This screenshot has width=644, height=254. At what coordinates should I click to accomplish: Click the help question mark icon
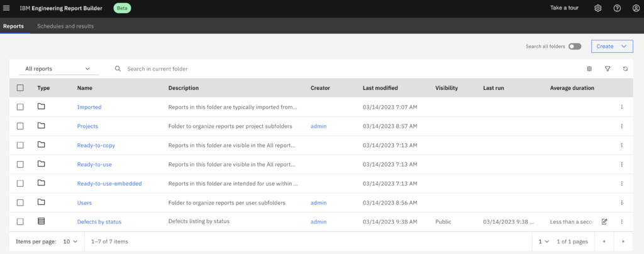coord(617,8)
